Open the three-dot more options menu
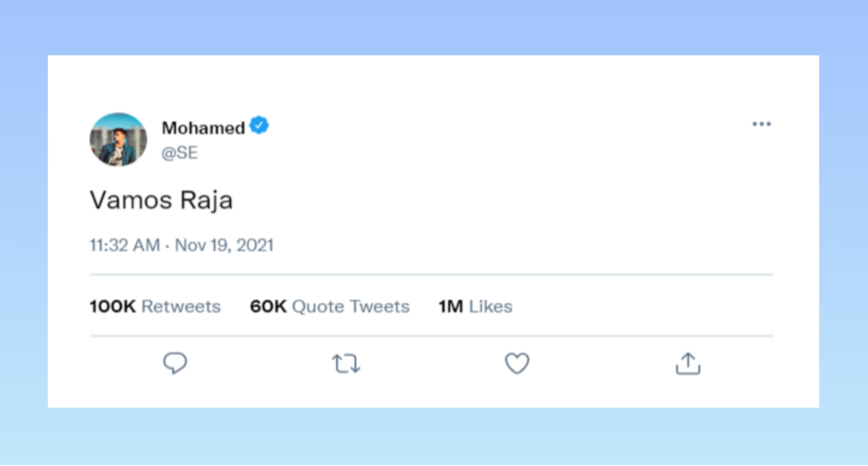This screenshot has height=466, width=868. (x=762, y=124)
